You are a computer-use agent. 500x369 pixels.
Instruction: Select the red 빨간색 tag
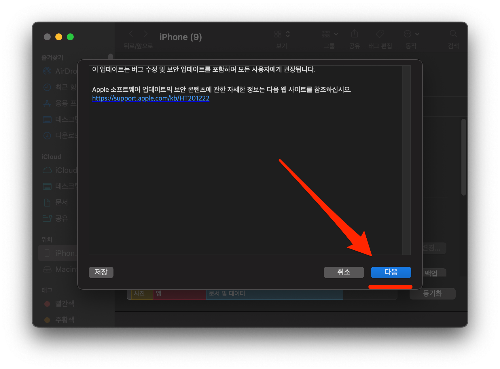pyautogui.click(x=59, y=304)
